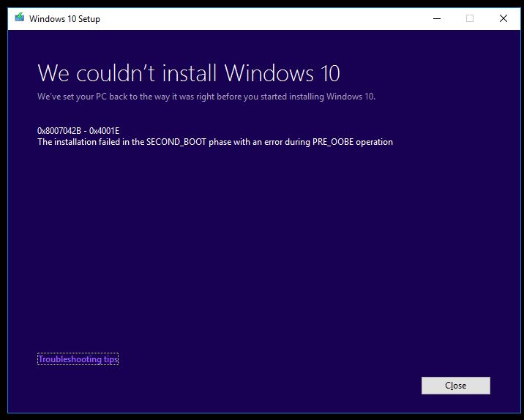Click the "We've set your PC back" subtitle
This screenshot has width=524, height=420.
(x=206, y=97)
